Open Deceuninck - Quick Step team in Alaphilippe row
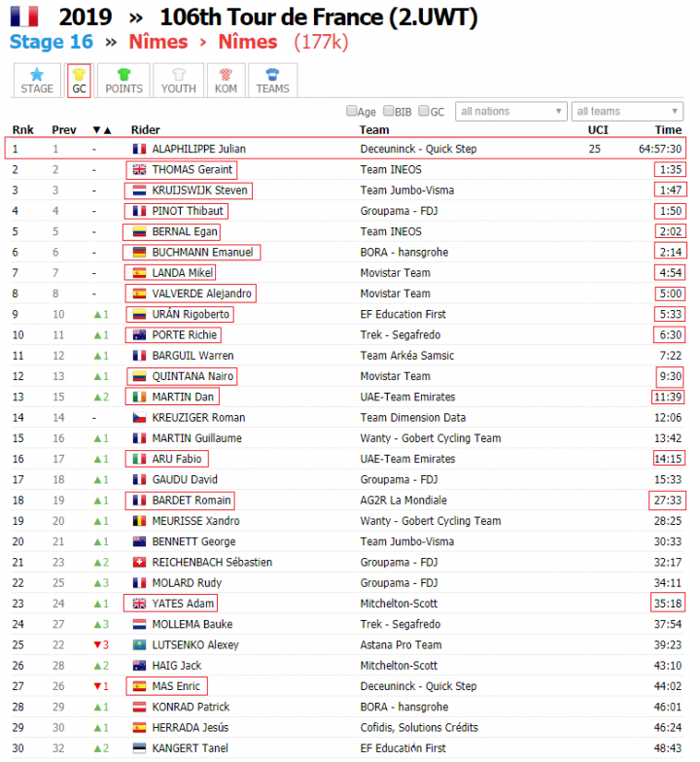Screen dimensions: 700x762 pyautogui.click(x=418, y=149)
